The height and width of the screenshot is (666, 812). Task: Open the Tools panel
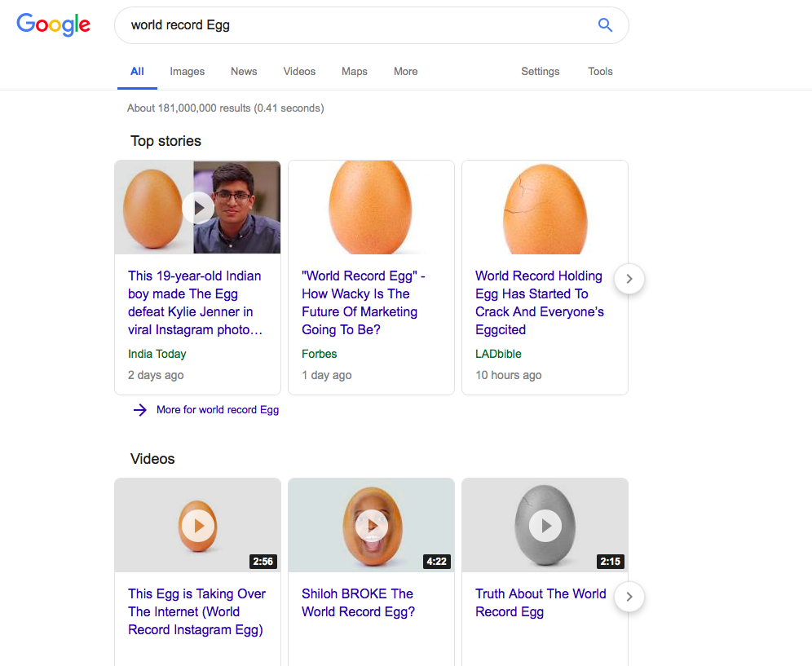point(600,72)
